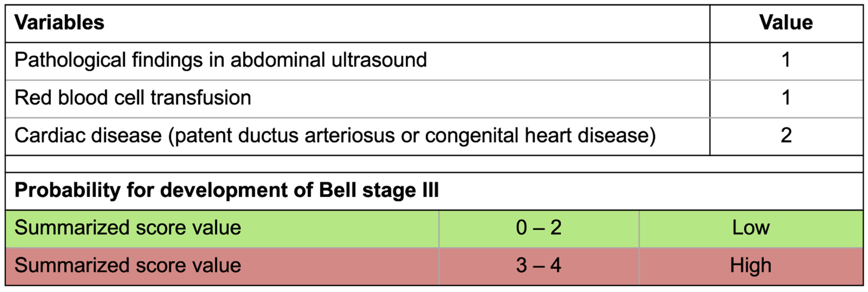Click value 2 for Cardiac disease

[786, 136]
